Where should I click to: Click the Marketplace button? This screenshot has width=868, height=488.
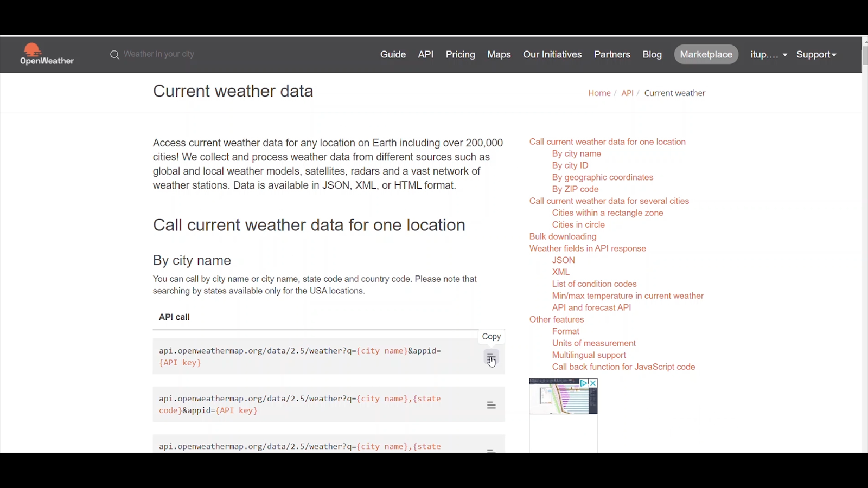tap(706, 55)
